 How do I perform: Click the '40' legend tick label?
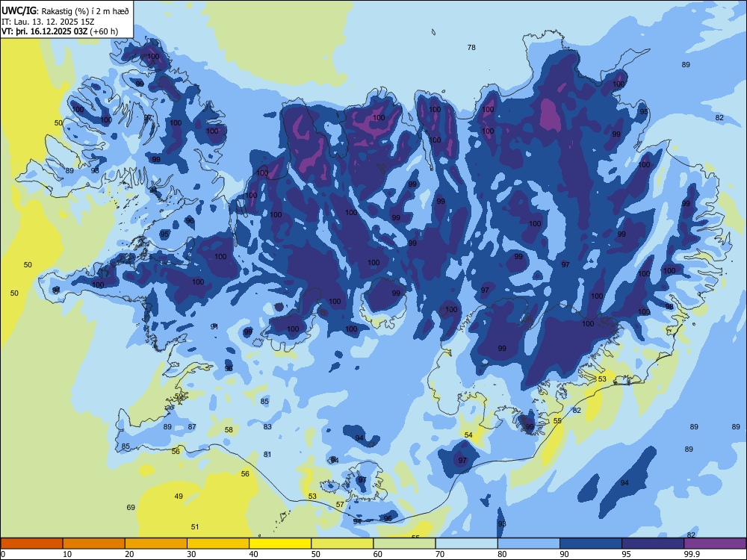click(253, 554)
